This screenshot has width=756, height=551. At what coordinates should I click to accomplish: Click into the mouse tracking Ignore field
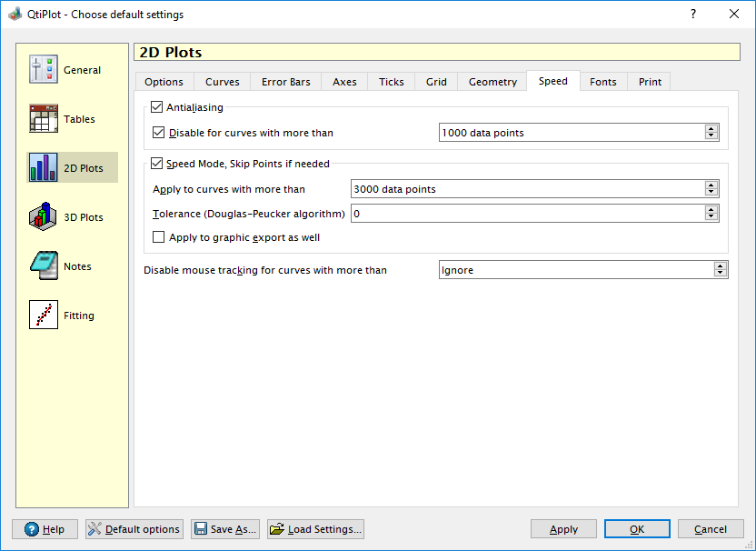(x=574, y=270)
